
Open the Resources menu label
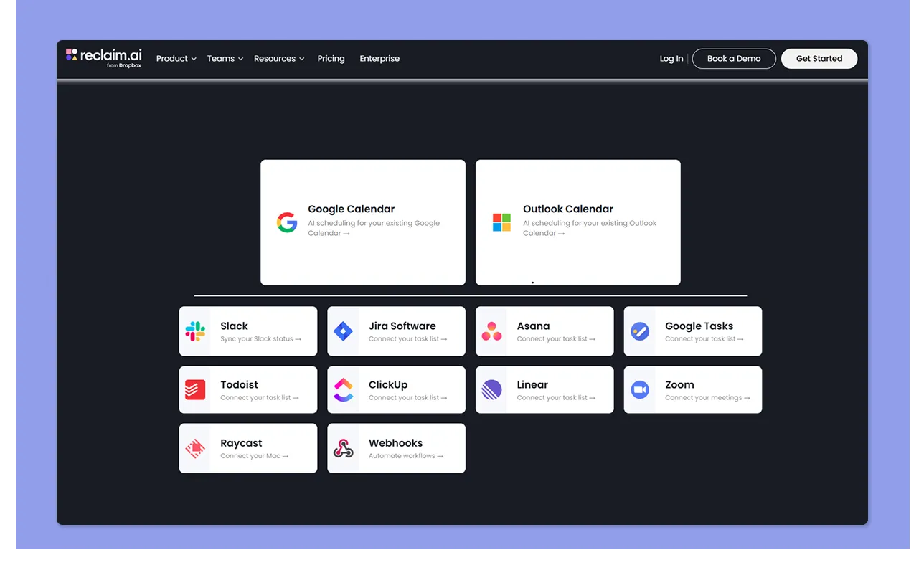click(x=275, y=59)
